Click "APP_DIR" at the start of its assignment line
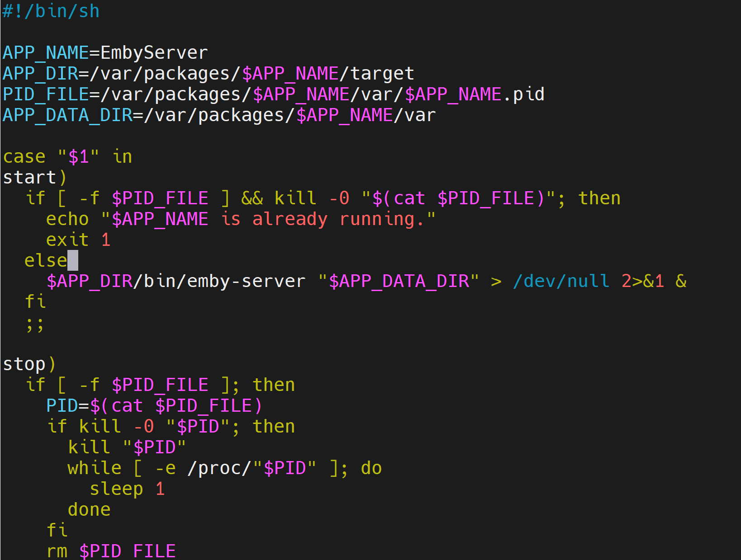Screen dimensions: 741x560 click(40, 74)
